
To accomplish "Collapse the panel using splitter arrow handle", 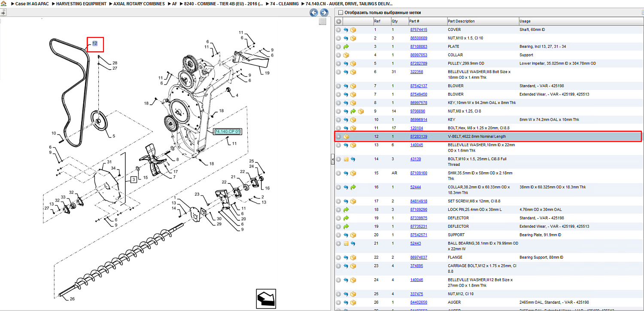I will [332, 160].
